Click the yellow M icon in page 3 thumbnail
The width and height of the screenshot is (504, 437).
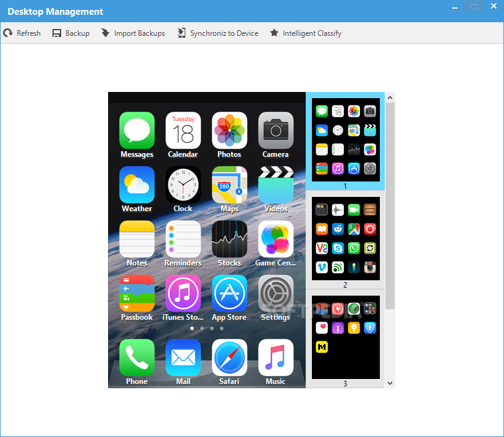322,347
